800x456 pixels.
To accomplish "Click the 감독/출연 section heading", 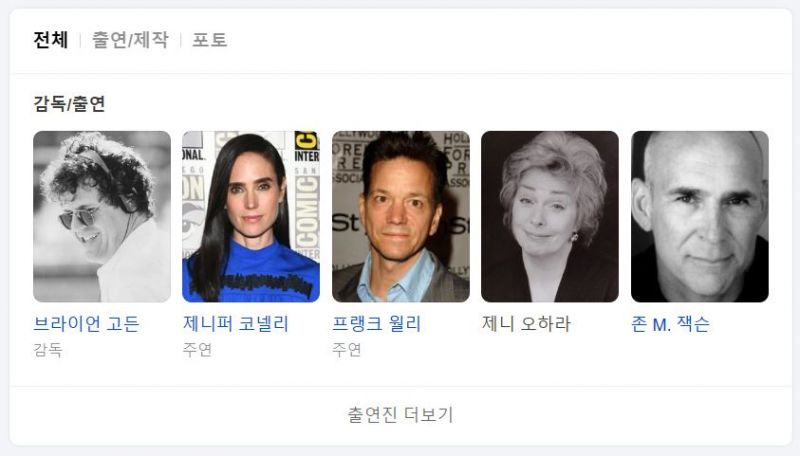I will pos(69,104).
